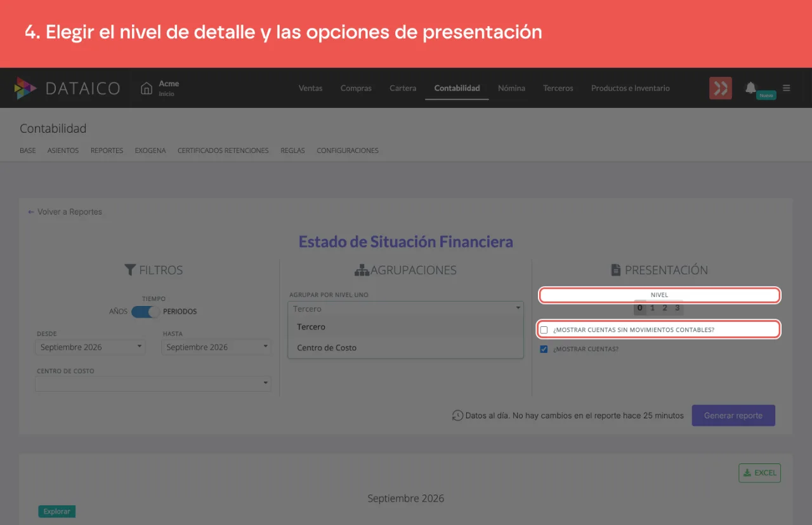Open the CONFIGURACIONES tab
812x525 pixels.
point(348,151)
